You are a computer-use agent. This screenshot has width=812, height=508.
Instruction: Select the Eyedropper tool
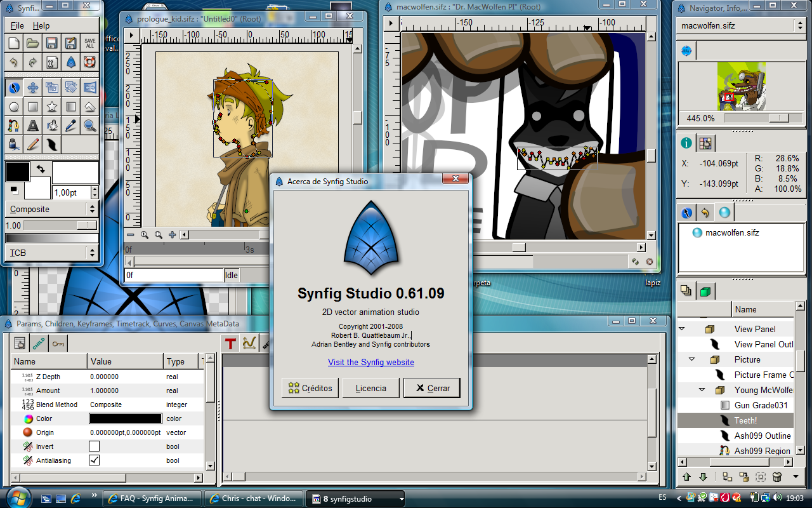(71, 126)
